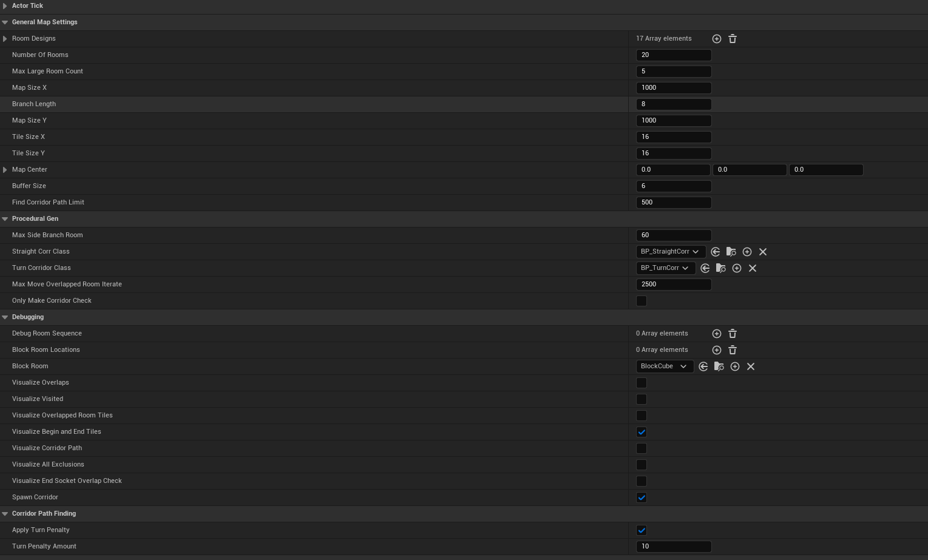Enable Visualize Overlaps checkbox
This screenshot has height=560, width=928.
point(642,383)
